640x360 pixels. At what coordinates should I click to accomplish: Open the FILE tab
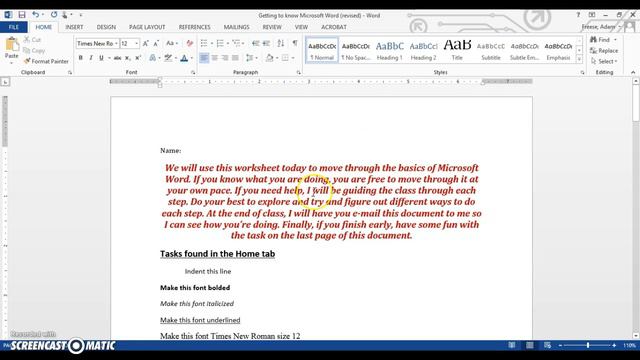[x=14, y=27]
